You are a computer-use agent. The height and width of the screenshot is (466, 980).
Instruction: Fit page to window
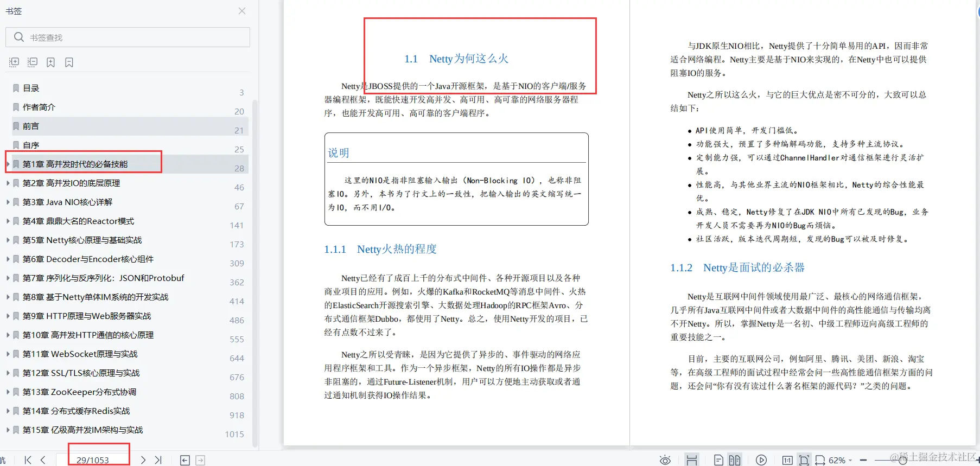point(804,459)
